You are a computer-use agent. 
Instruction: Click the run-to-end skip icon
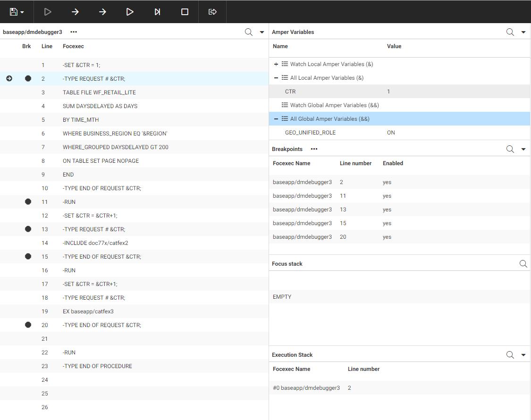coord(158,12)
